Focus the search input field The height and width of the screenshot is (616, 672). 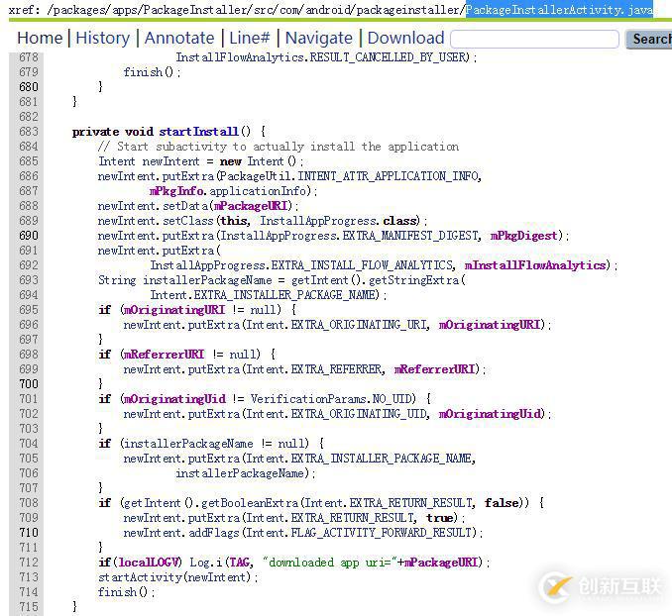[x=535, y=39]
